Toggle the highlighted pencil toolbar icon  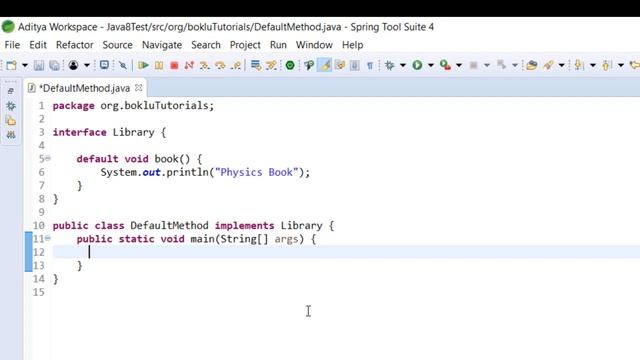click(324, 65)
